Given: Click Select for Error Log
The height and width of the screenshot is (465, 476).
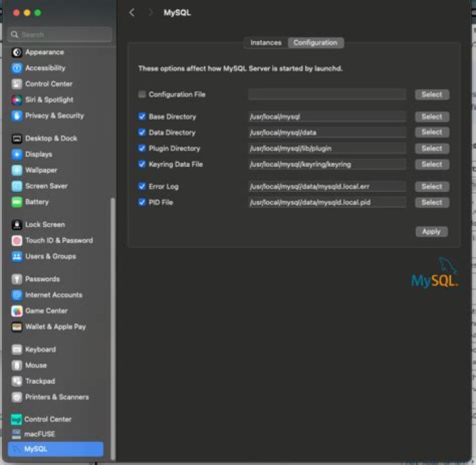Looking at the screenshot, I should click(x=432, y=187).
